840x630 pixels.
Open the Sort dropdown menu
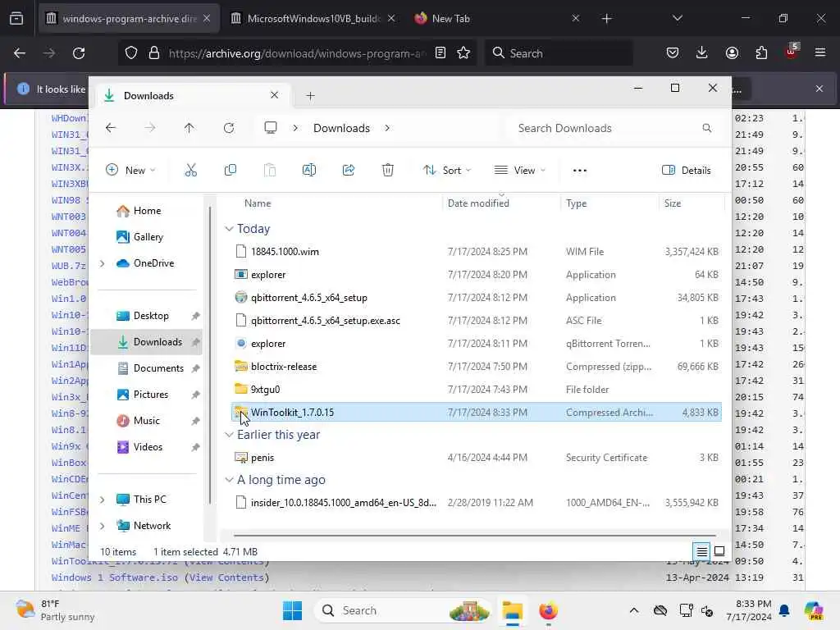coord(447,171)
